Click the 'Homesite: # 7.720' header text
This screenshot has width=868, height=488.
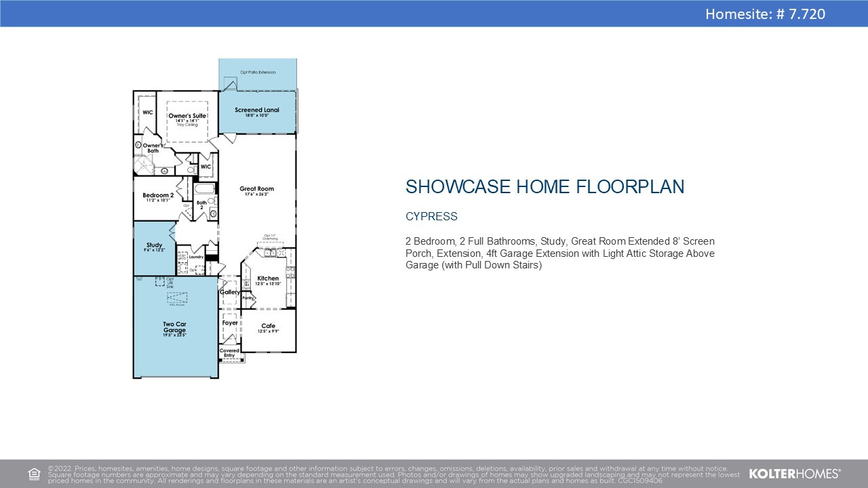765,14
